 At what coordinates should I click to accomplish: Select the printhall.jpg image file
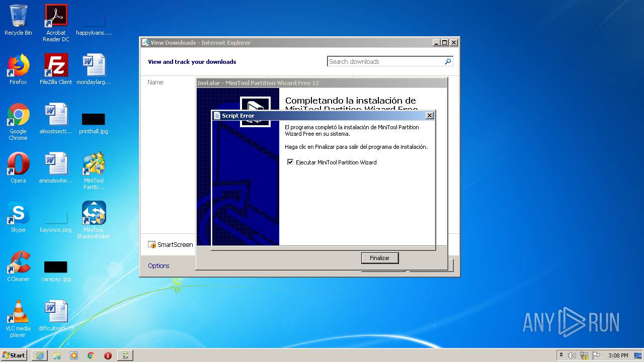94,124
